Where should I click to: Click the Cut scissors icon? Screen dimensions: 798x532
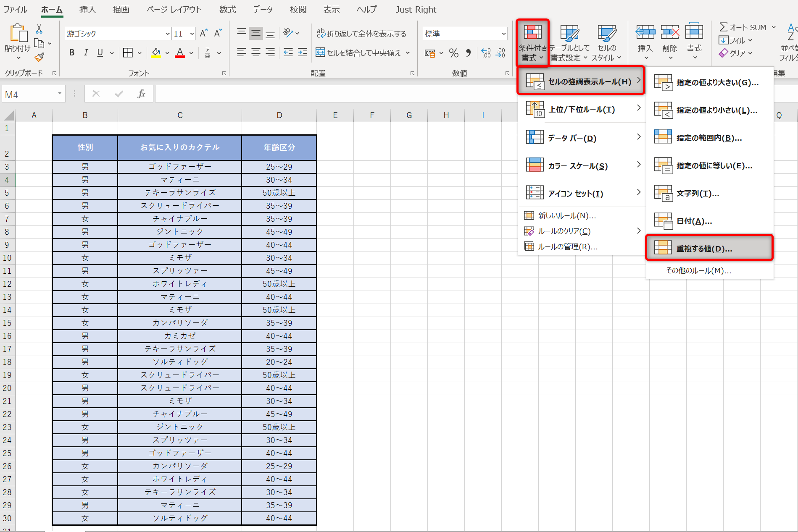39,29
